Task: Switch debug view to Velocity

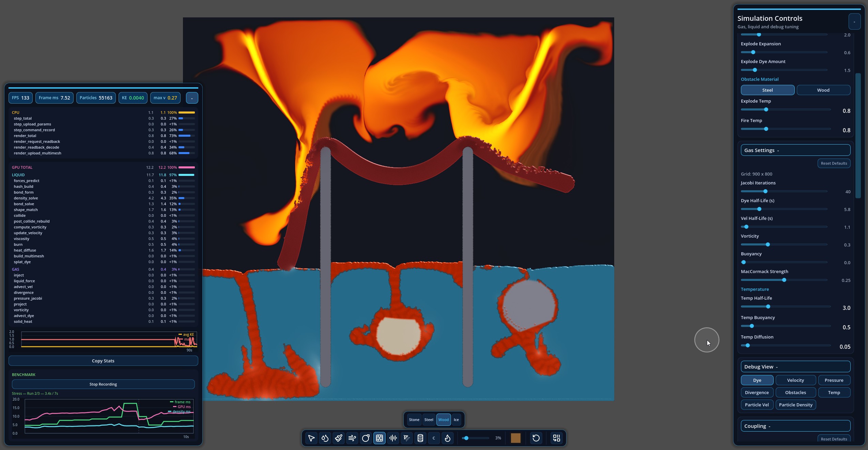Action: click(x=795, y=380)
